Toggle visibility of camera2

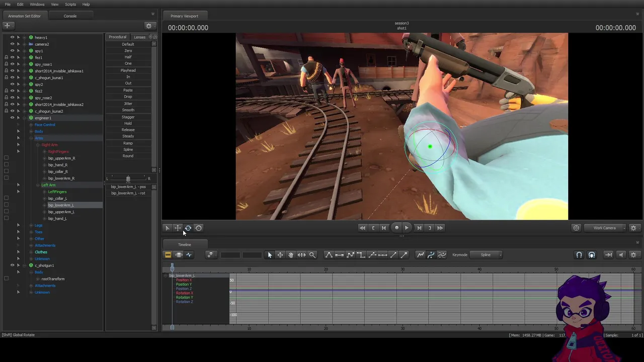13,44
